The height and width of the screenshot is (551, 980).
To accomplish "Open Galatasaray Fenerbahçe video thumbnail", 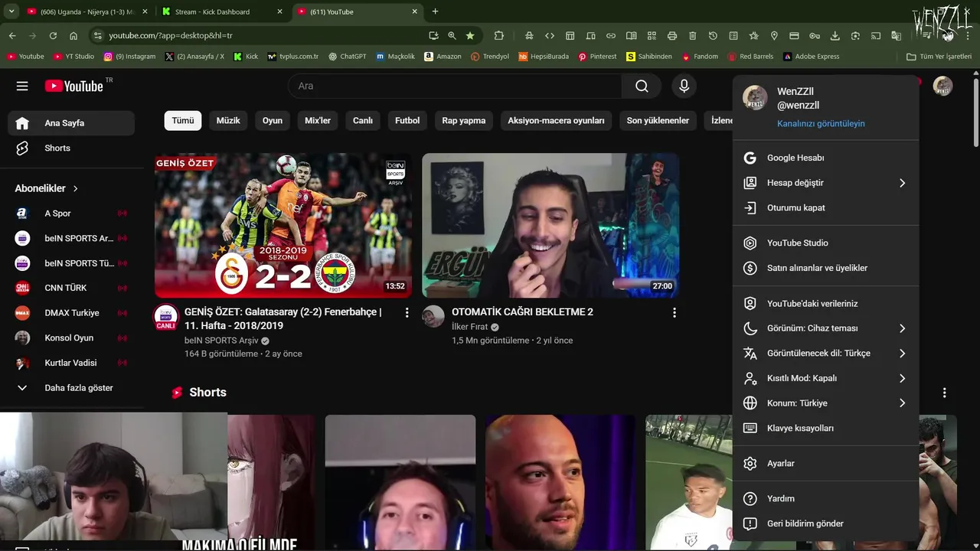I will pyautogui.click(x=283, y=225).
